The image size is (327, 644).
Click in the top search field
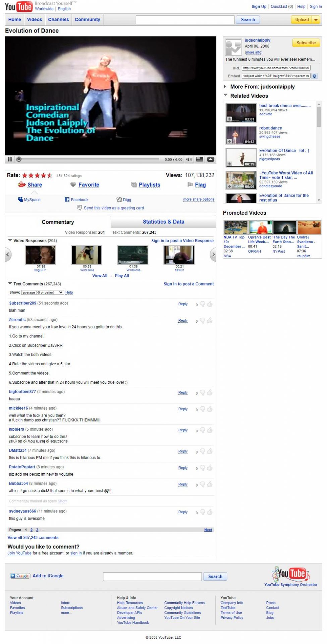click(185, 20)
